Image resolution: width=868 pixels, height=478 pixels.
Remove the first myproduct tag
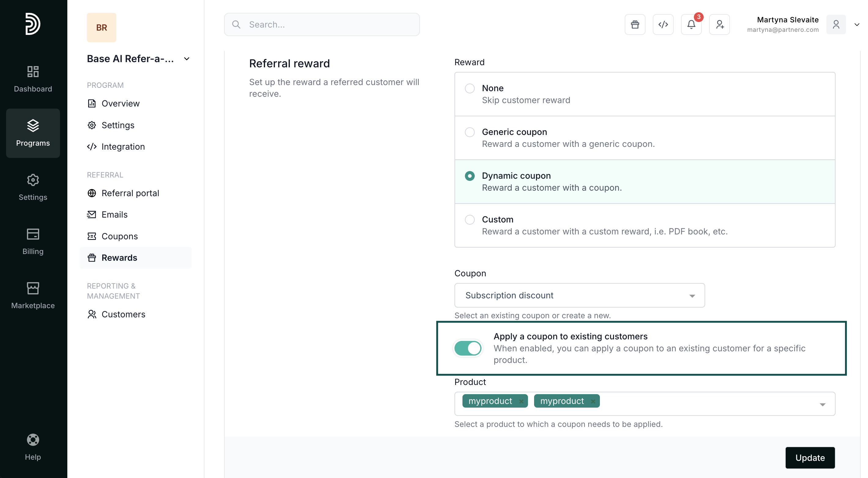click(x=521, y=401)
